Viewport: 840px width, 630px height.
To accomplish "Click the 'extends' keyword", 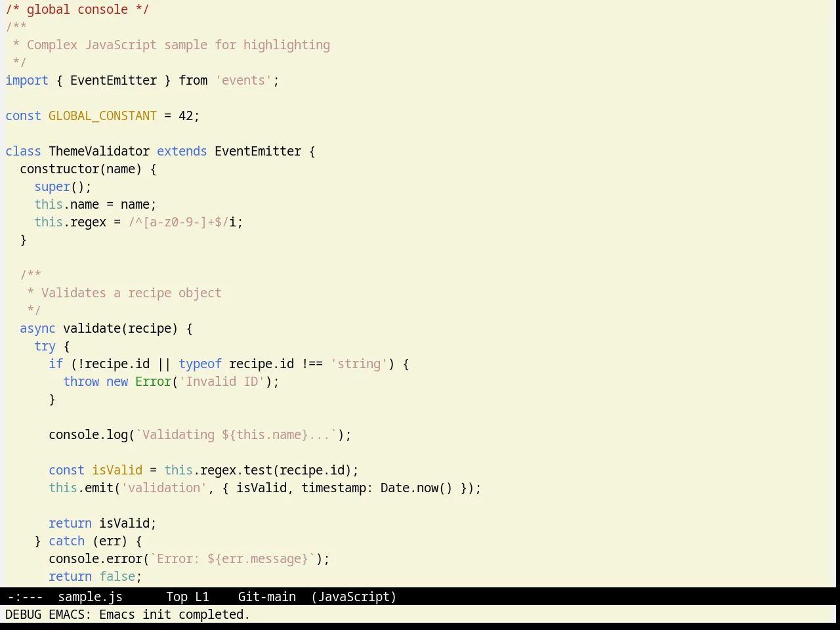I will (x=182, y=151).
